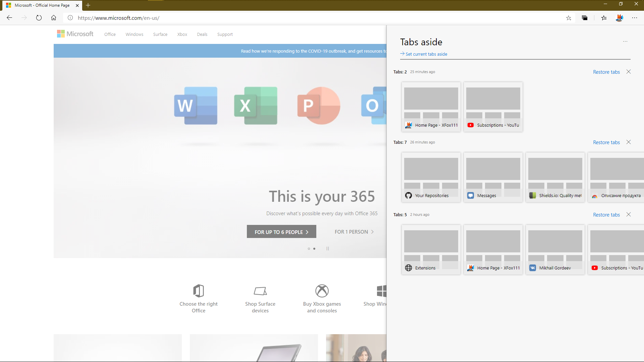644x362 pixels.
Task: Open the Surface nav menu item
Action: (160, 35)
